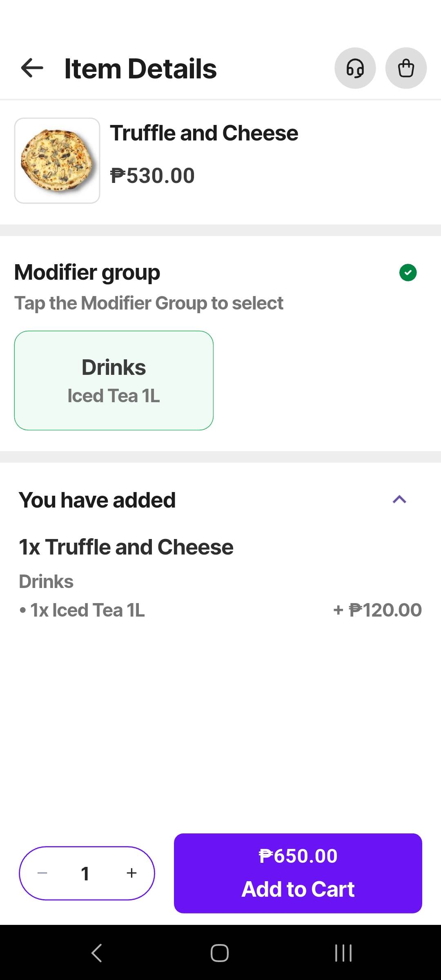Tap the green modifier checkmark
The width and height of the screenshot is (441, 980).
tap(408, 272)
